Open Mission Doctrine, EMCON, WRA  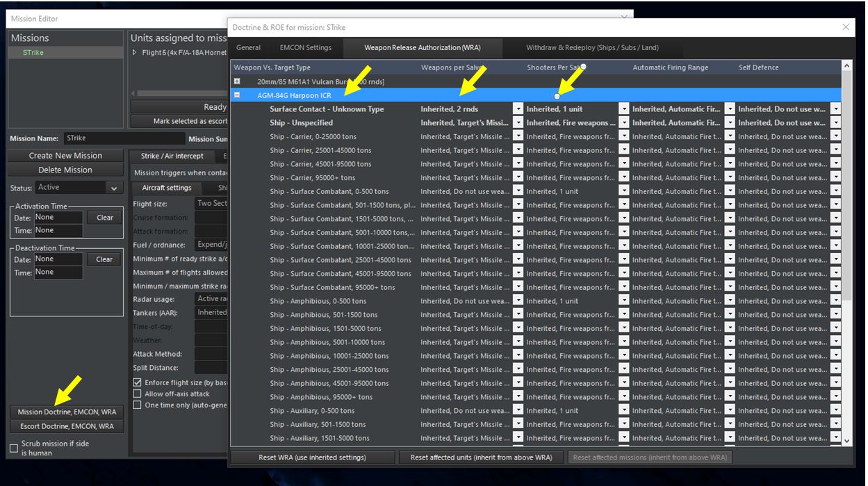tap(67, 412)
